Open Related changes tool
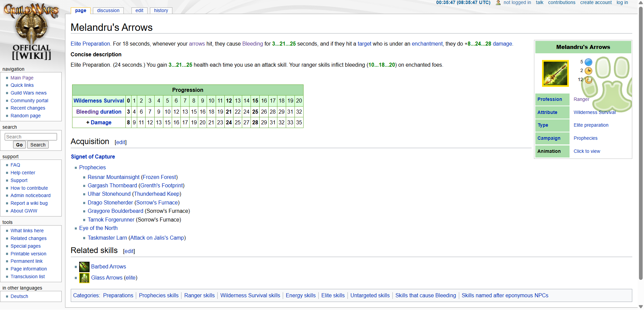The height and width of the screenshot is (310, 644). pos(29,238)
